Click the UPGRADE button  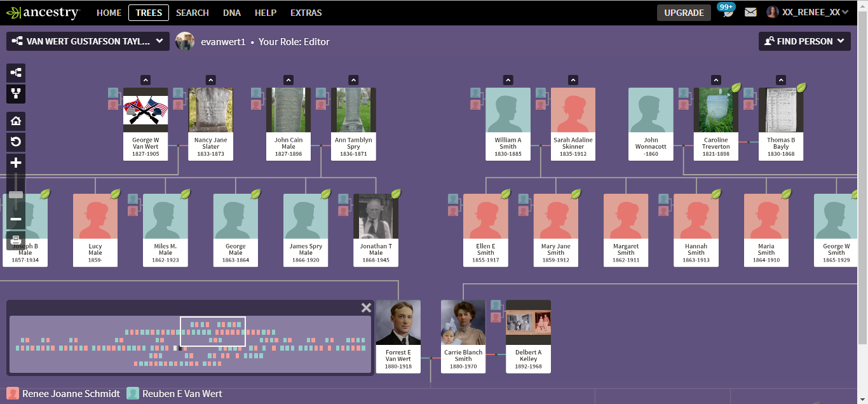tap(684, 12)
